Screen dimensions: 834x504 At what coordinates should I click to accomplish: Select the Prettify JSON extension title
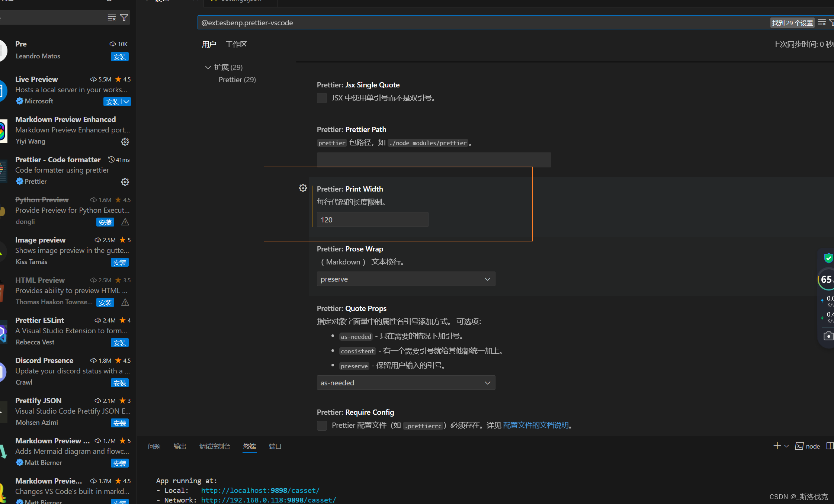tap(38, 401)
